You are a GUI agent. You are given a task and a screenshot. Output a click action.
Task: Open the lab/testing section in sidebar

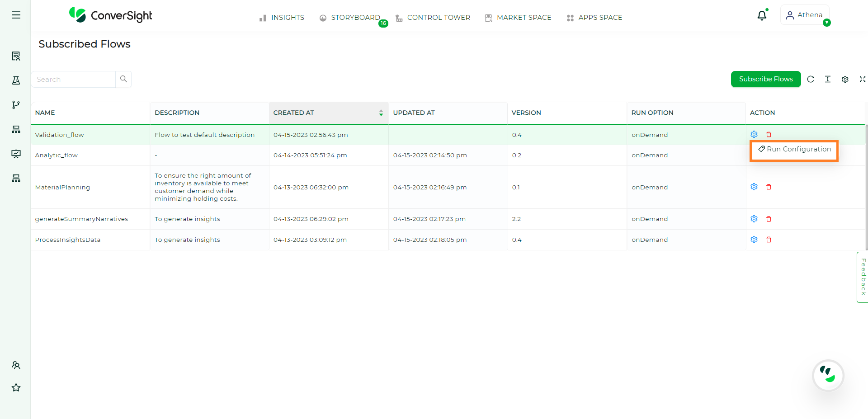click(x=16, y=80)
